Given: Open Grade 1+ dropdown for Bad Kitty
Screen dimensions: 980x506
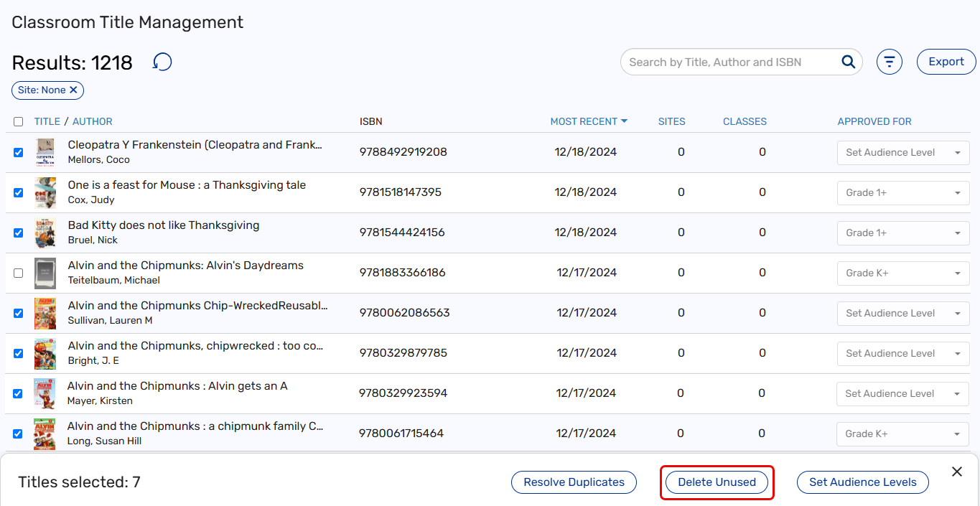Looking at the screenshot, I should click(x=903, y=233).
